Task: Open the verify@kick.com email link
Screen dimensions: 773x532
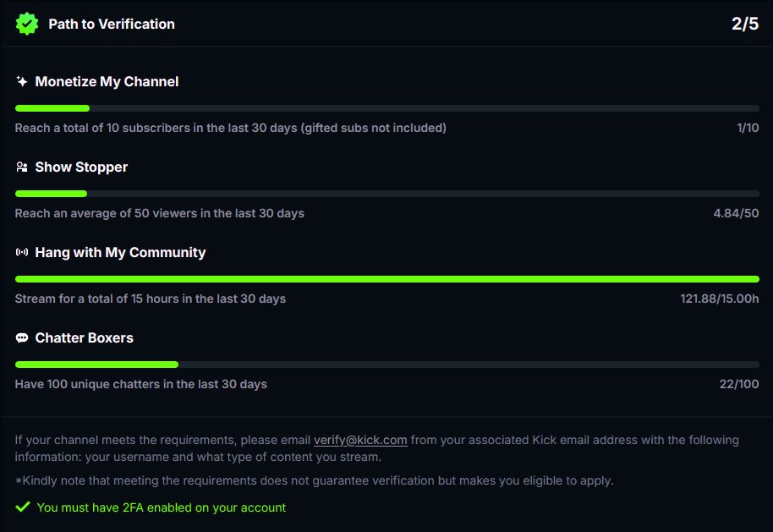Action: 360,440
